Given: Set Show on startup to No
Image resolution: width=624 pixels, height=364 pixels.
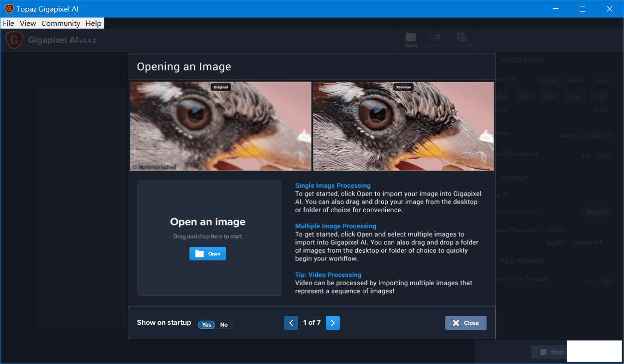Looking at the screenshot, I should click(224, 325).
